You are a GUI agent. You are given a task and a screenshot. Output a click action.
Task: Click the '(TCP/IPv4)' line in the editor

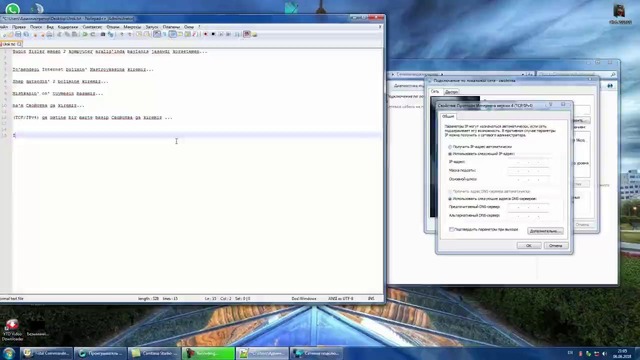click(93, 118)
